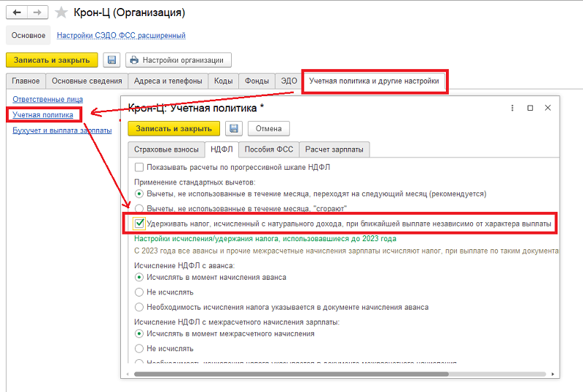
Task: Add Крон-Ц to favorites with star
Action: pyautogui.click(x=62, y=12)
